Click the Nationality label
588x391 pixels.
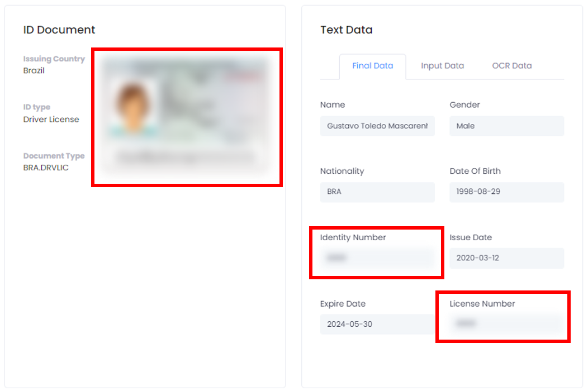pos(342,171)
